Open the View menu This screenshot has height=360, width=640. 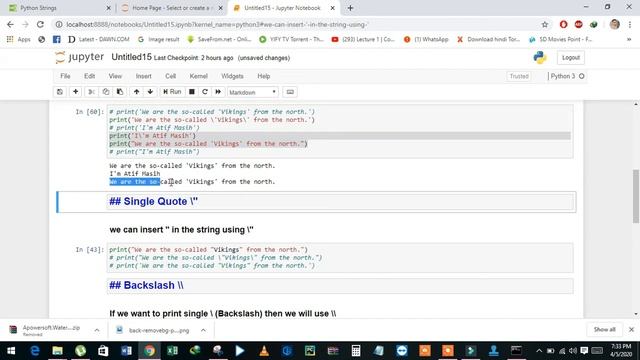click(x=115, y=76)
